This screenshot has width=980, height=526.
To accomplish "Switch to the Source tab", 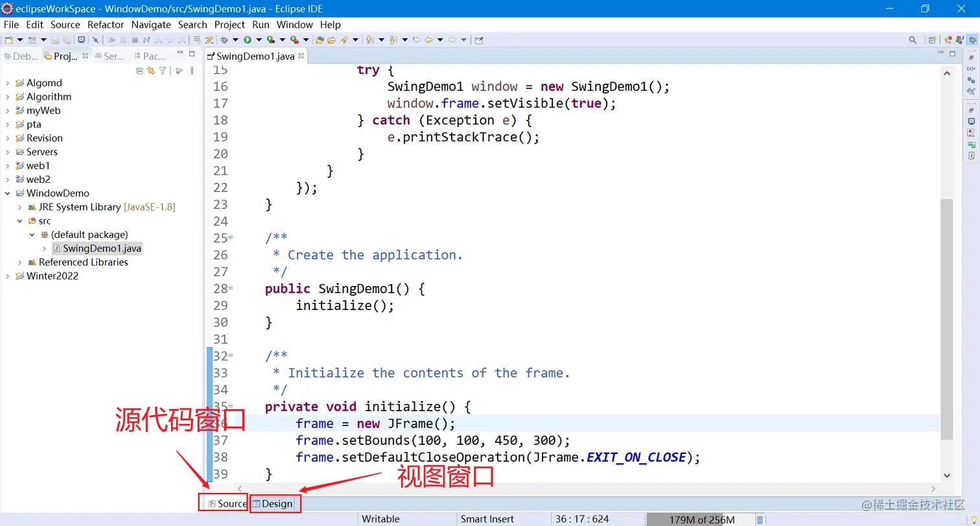I will pos(227,504).
